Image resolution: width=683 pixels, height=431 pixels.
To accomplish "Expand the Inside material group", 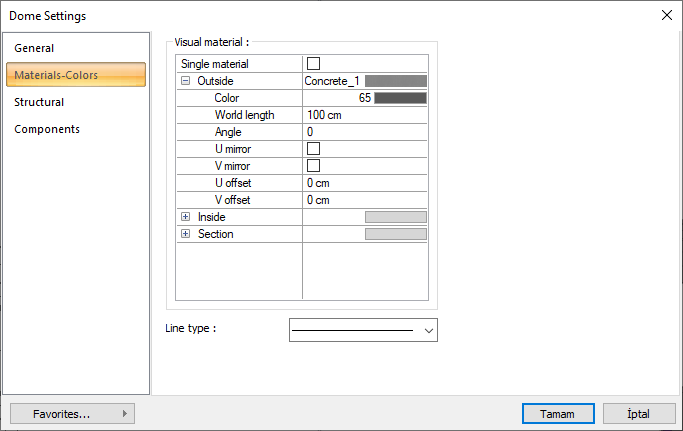I will click(x=186, y=217).
